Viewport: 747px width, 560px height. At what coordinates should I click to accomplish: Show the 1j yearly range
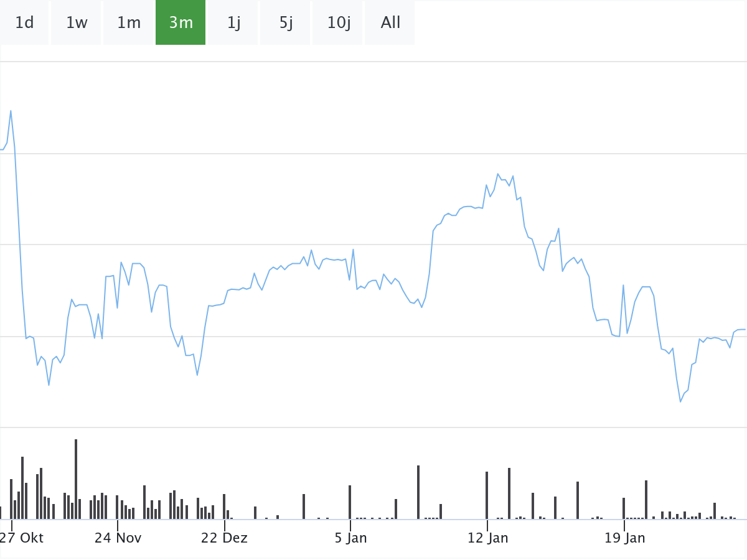(x=233, y=23)
